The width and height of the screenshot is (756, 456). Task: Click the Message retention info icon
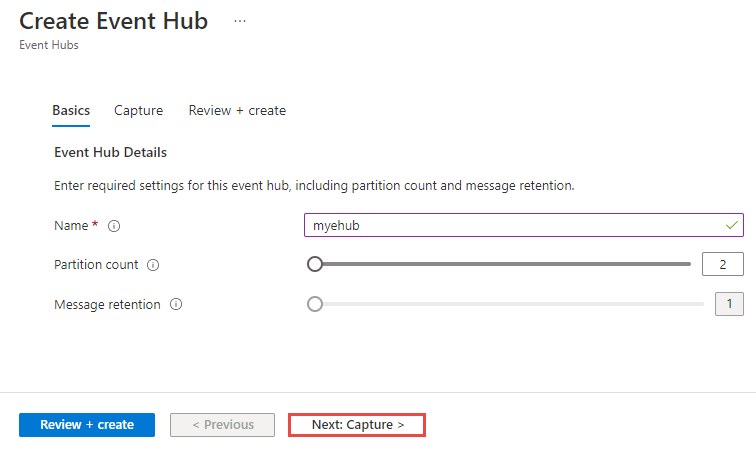176,304
